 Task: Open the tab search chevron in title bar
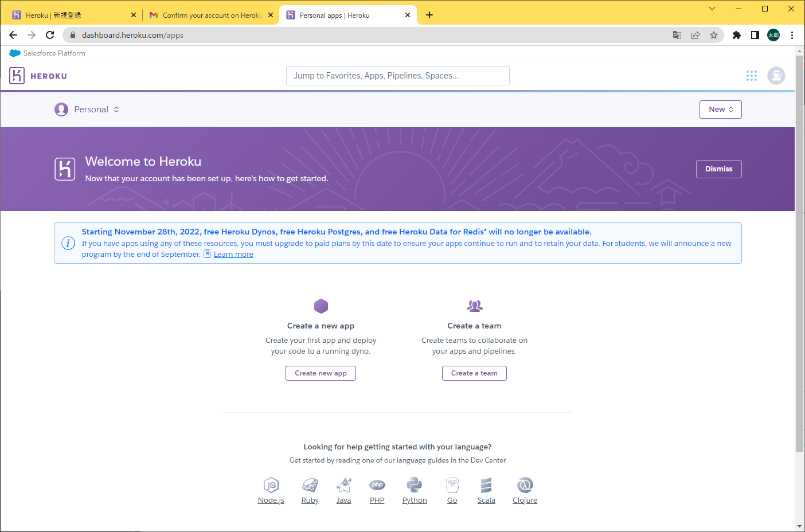pos(712,9)
